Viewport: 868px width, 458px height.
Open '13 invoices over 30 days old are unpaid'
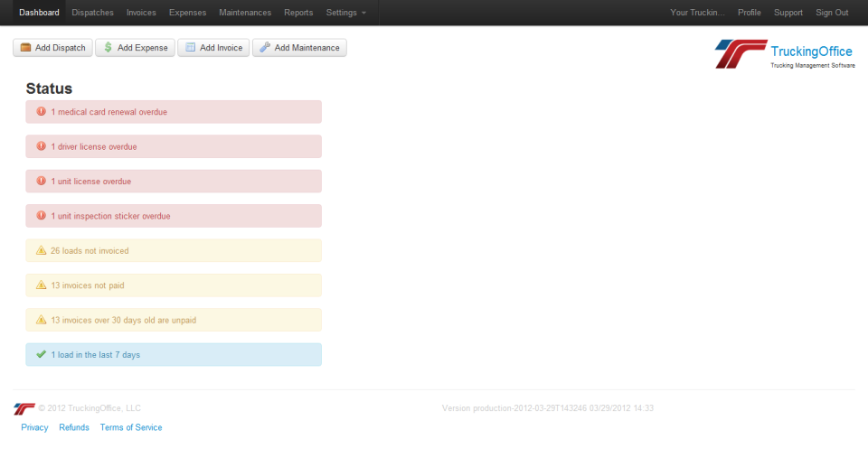[x=174, y=320]
